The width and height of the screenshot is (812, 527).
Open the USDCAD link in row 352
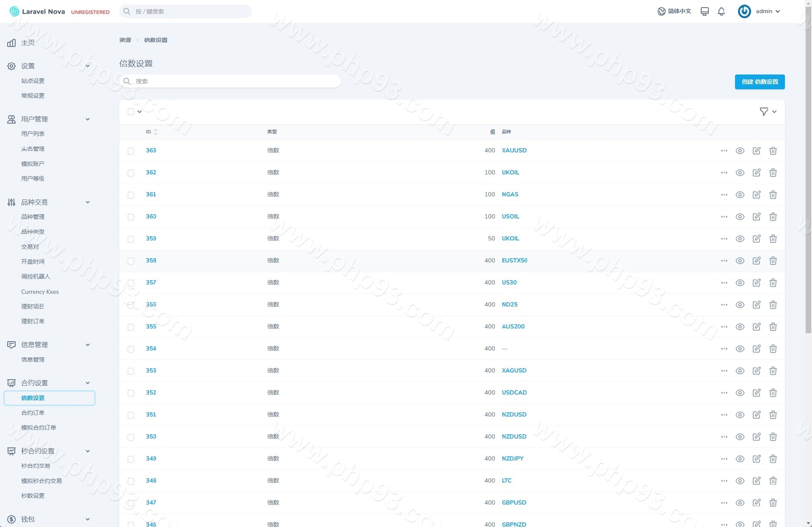514,392
